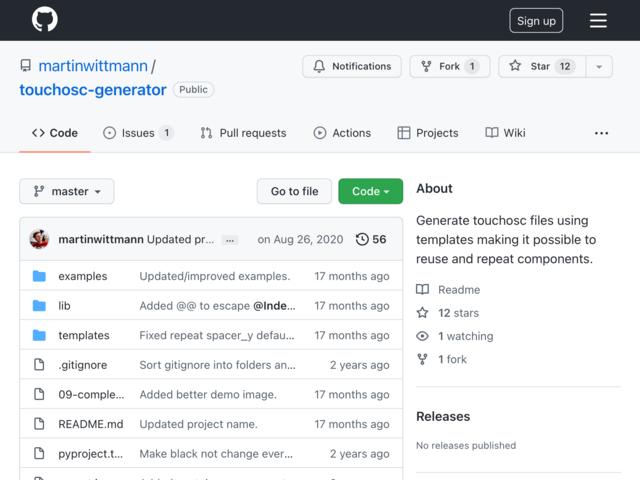Open the examples folder
This screenshot has height=480, width=640.
pos(82,276)
